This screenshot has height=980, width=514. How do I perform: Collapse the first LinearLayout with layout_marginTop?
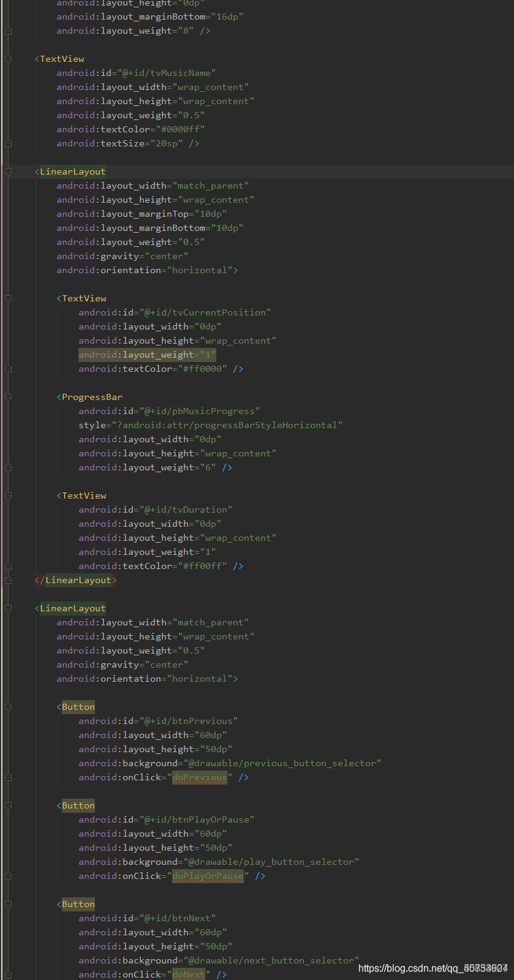coord(8,171)
